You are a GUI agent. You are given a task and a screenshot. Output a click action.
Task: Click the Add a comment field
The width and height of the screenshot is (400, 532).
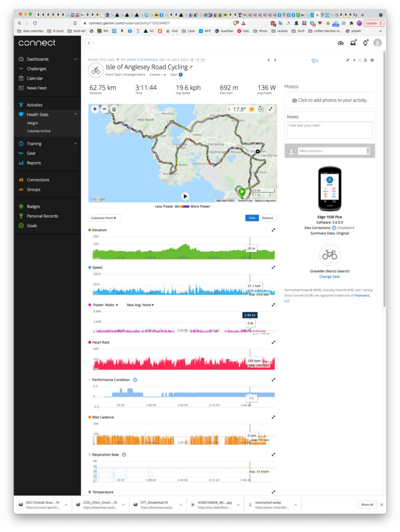point(334,151)
